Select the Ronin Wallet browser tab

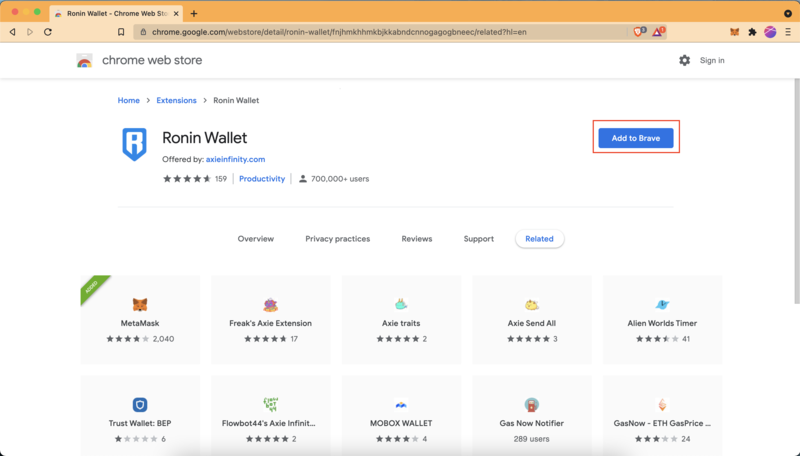point(116,13)
